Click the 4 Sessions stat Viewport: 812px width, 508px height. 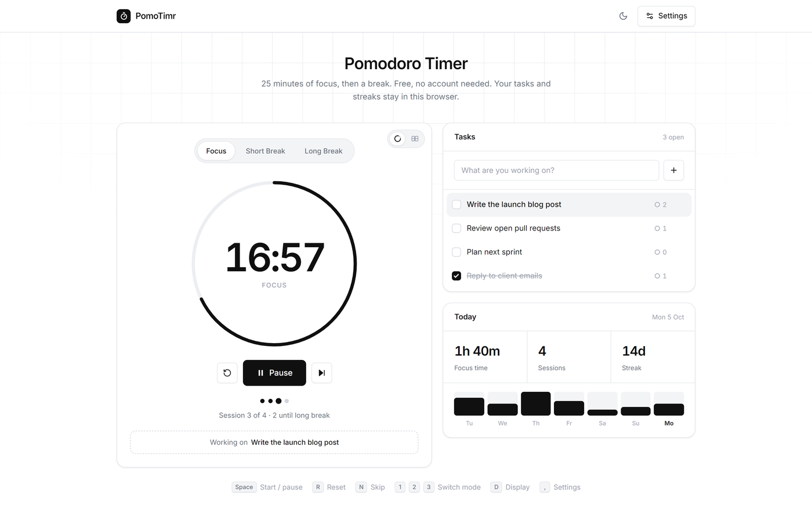click(569, 357)
